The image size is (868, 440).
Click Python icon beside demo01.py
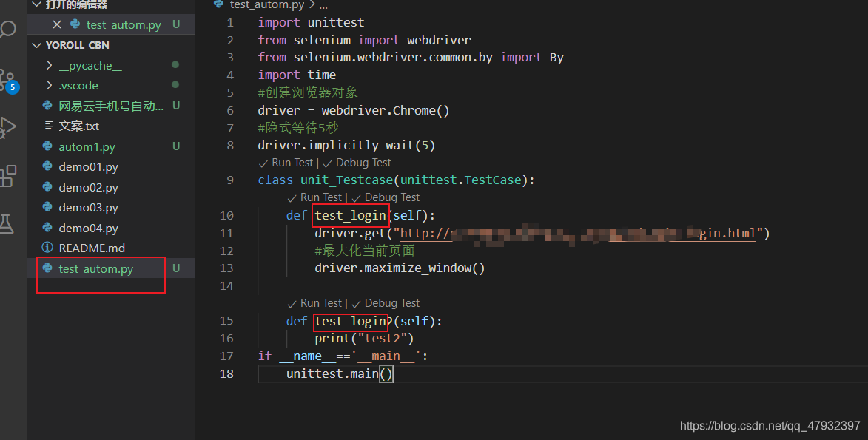pyautogui.click(x=47, y=166)
